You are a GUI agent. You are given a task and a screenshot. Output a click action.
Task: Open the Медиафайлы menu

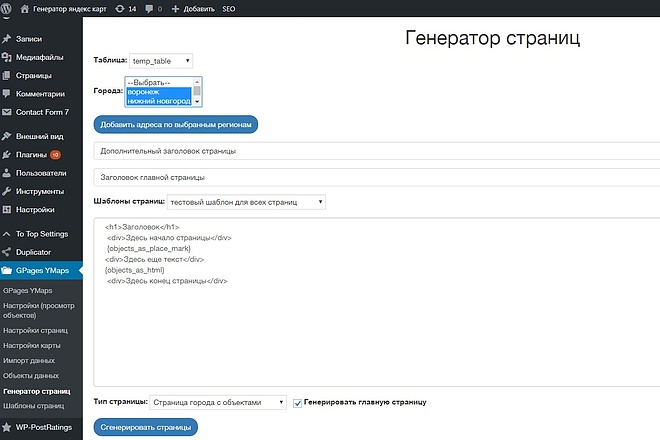41,57
